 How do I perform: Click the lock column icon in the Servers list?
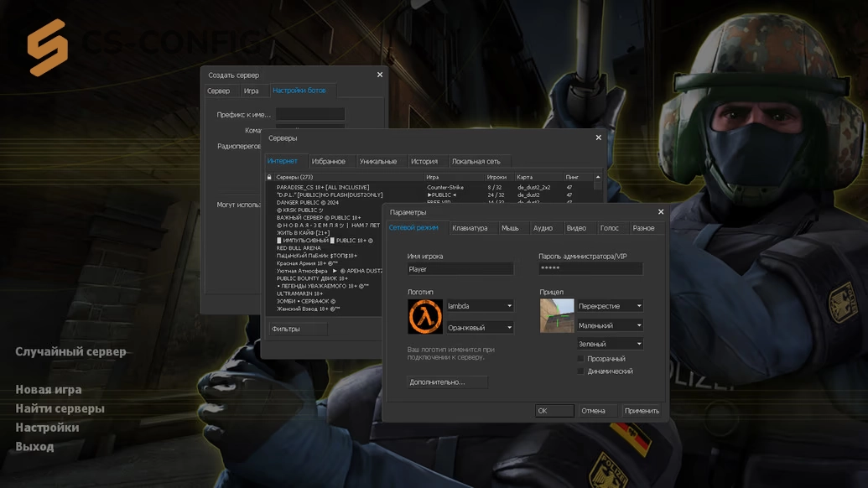[269, 177]
